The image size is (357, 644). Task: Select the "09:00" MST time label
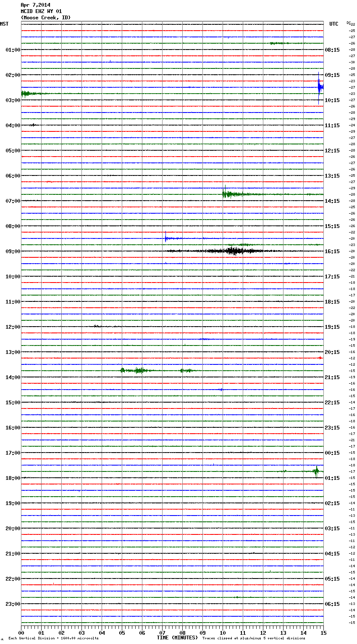click(13, 251)
